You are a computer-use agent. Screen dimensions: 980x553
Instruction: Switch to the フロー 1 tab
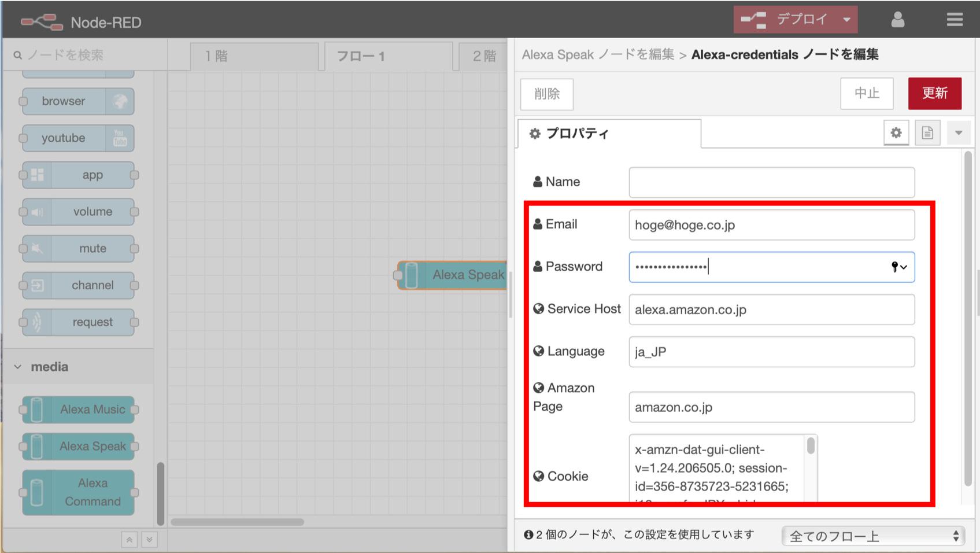(x=389, y=56)
